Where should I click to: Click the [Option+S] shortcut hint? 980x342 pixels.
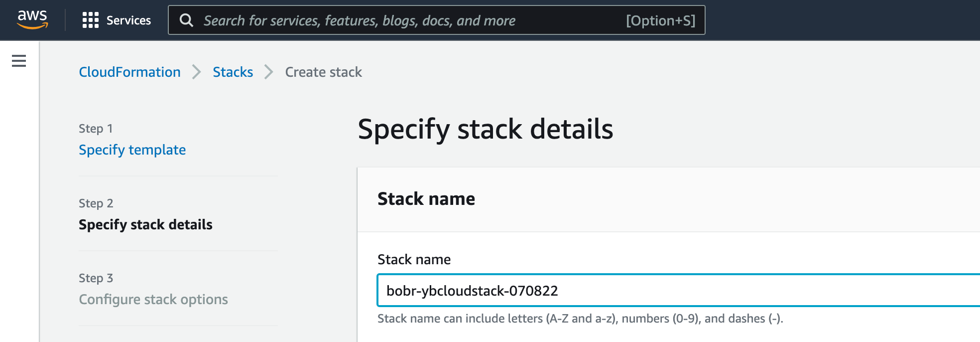point(660,20)
